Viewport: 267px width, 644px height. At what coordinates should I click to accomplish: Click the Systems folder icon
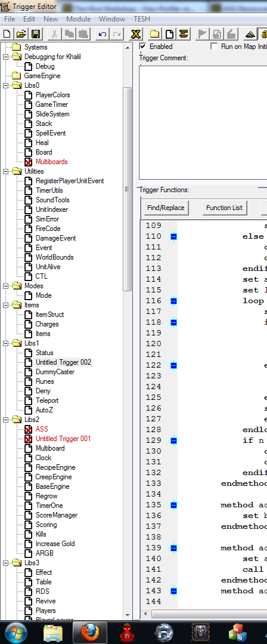[x=17, y=47]
